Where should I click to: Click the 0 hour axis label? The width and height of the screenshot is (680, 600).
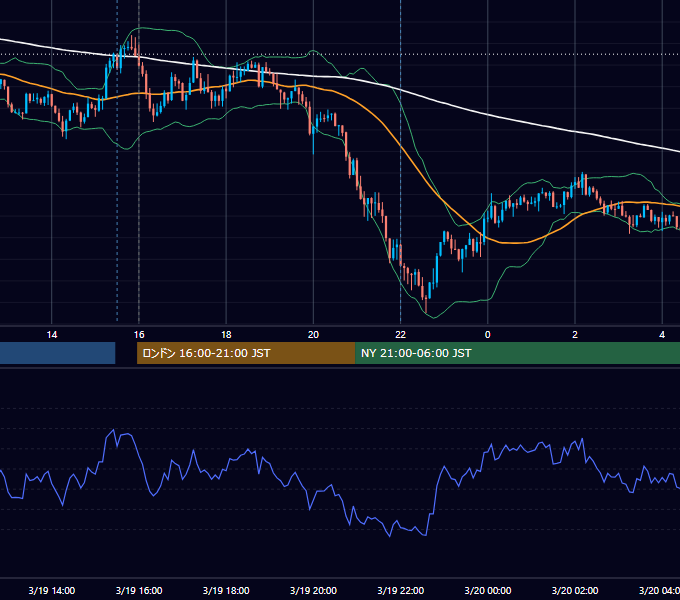pyautogui.click(x=487, y=335)
